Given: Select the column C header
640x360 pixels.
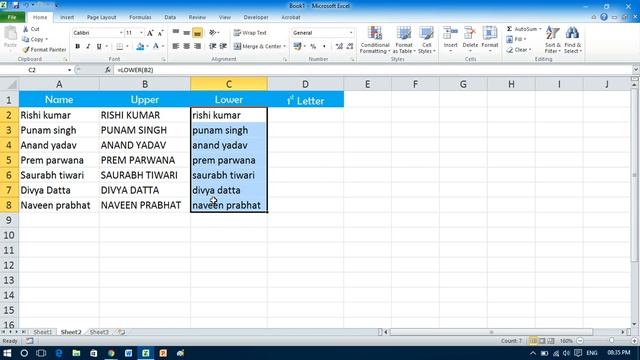Looking at the screenshot, I should [x=229, y=84].
